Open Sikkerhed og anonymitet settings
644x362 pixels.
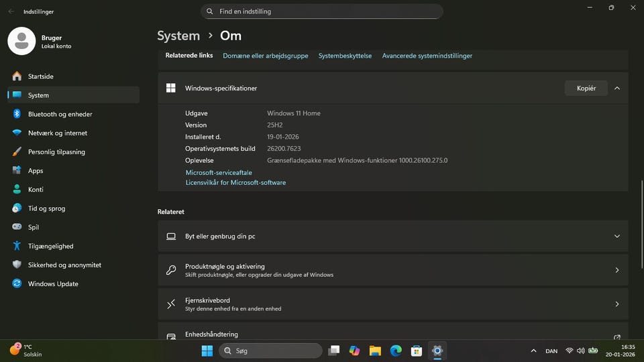click(64, 265)
